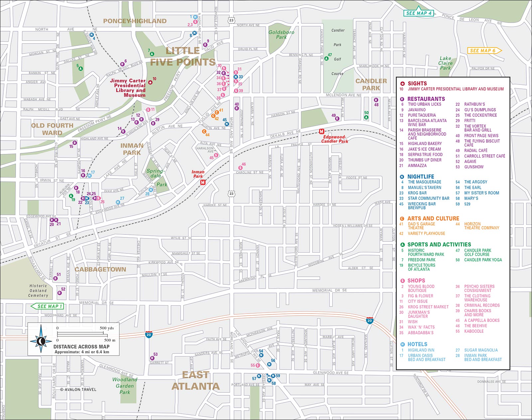Click the Agave restaurant marker 52
This screenshot has height=420, width=532.
60,293
